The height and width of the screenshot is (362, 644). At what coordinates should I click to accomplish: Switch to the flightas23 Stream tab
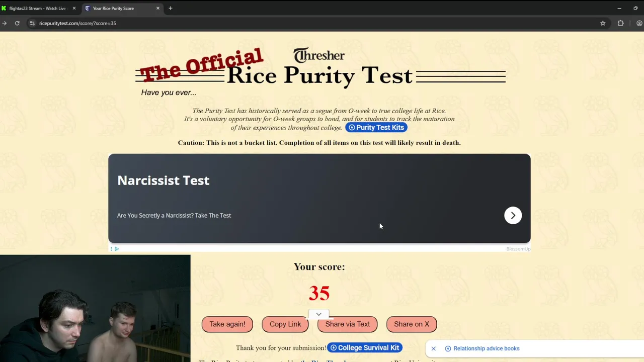pos(37,8)
